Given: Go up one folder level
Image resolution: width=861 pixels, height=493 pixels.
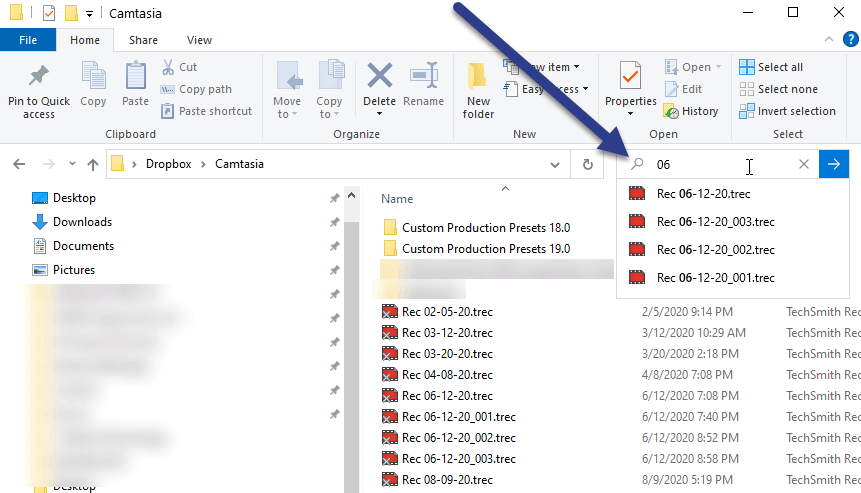Looking at the screenshot, I should point(93,164).
